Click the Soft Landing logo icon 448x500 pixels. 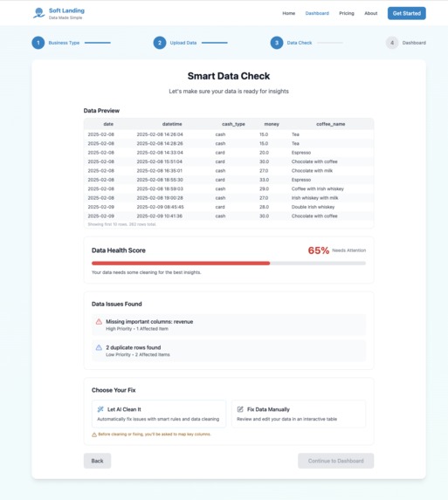39,13
